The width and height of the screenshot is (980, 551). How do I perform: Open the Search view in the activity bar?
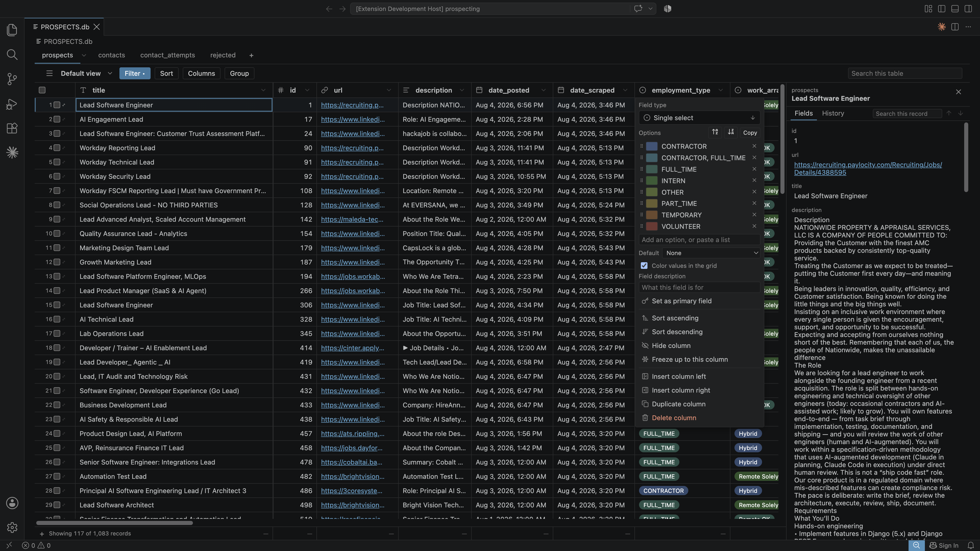click(12, 54)
